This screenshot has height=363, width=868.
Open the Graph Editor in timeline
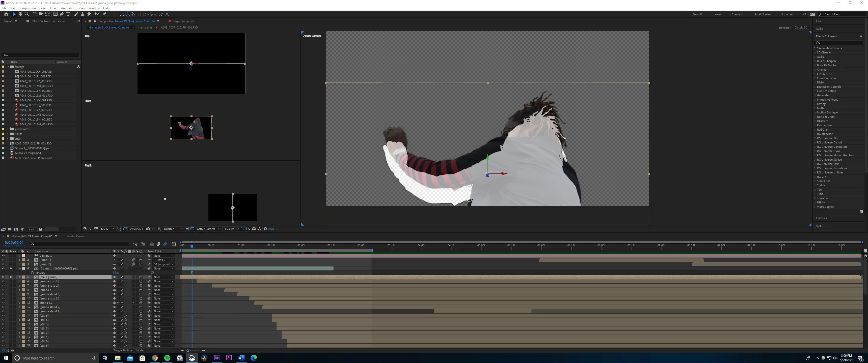click(x=174, y=244)
